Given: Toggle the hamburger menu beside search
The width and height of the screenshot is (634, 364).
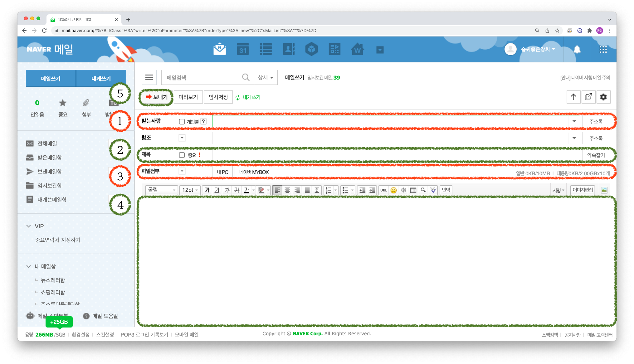Looking at the screenshot, I should 149,77.
